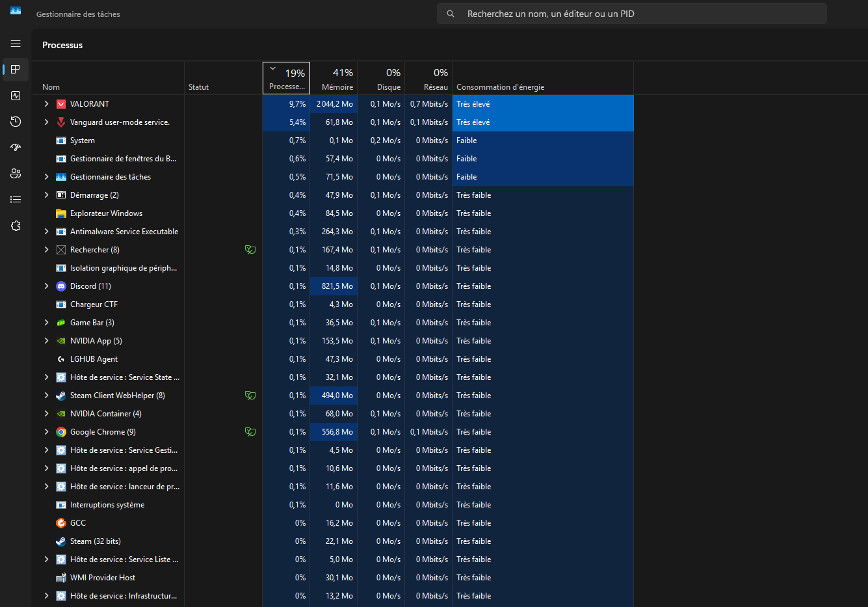Open the hamburger navigation menu
The image size is (868, 607).
pyautogui.click(x=16, y=44)
